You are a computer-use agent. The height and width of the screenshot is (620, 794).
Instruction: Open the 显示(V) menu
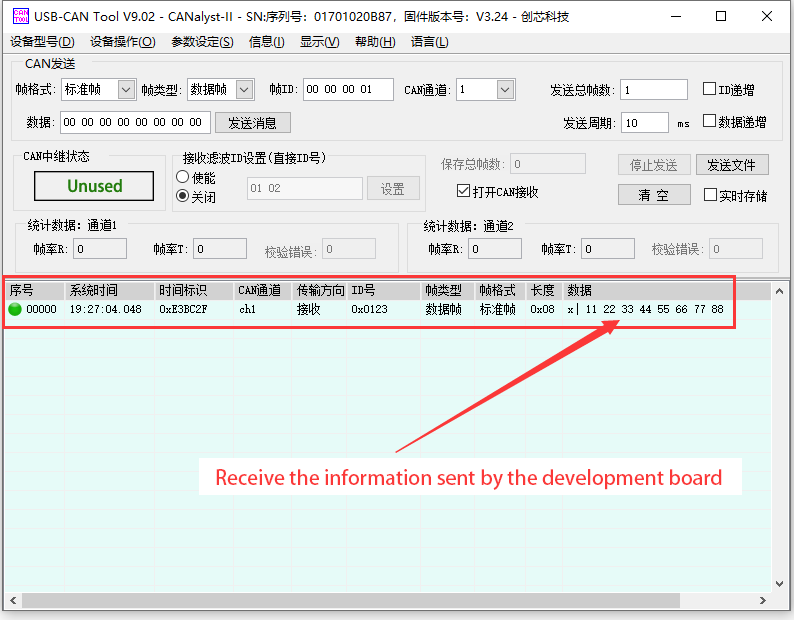(x=319, y=42)
